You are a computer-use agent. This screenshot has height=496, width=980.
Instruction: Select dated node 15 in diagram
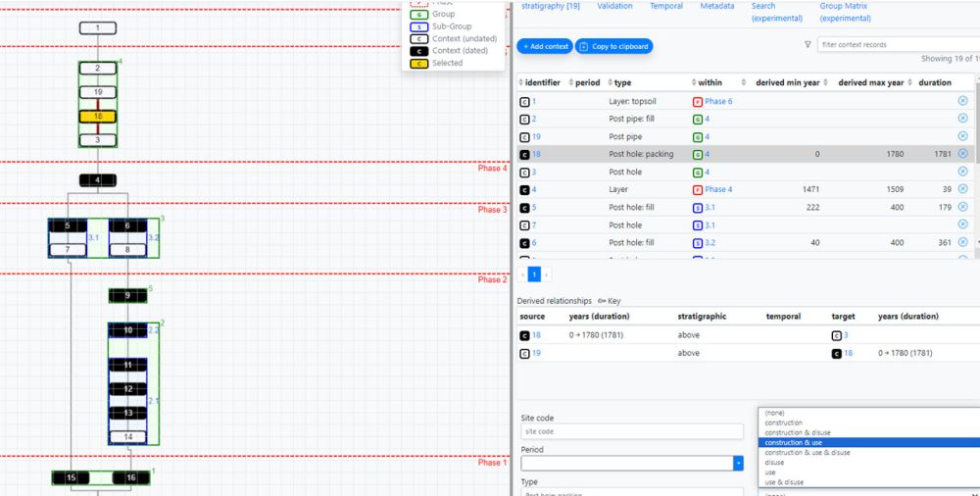pyautogui.click(x=71, y=477)
